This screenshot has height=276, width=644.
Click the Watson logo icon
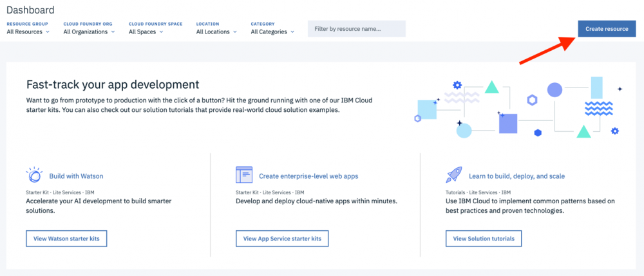pyautogui.click(x=33, y=175)
